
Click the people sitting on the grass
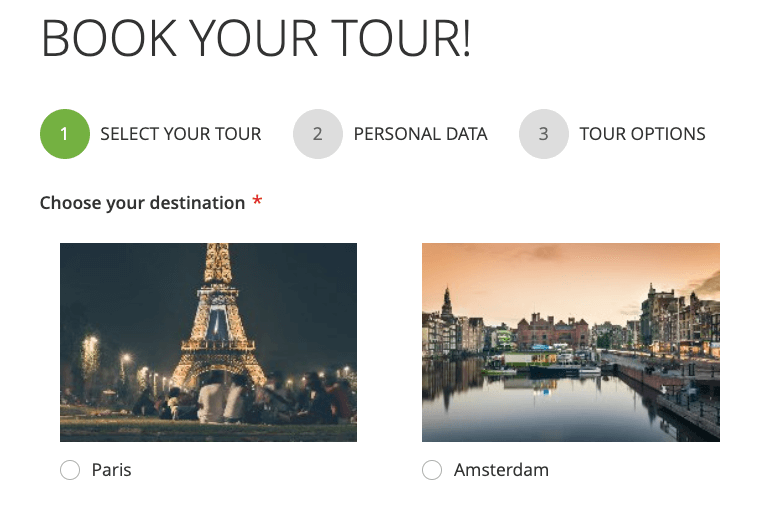point(240,400)
